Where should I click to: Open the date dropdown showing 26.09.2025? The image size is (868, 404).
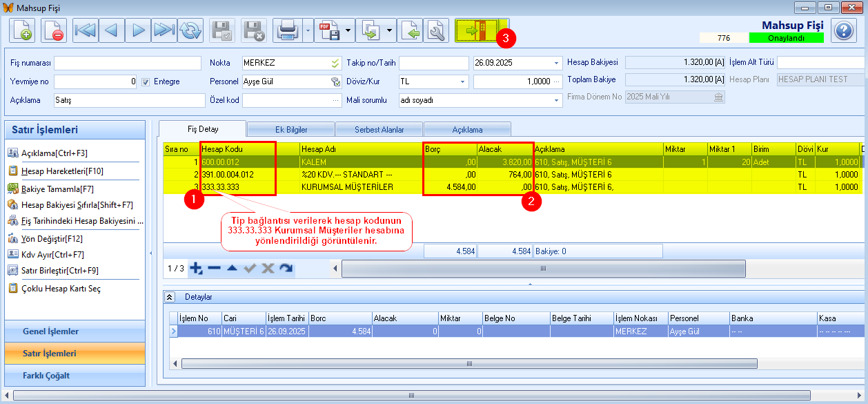(x=557, y=63)
